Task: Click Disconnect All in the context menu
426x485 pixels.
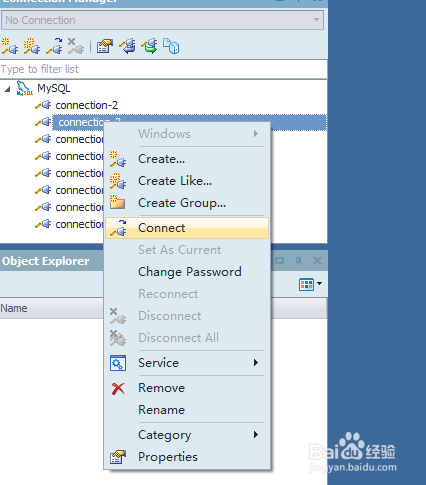Action: point(187,338)
